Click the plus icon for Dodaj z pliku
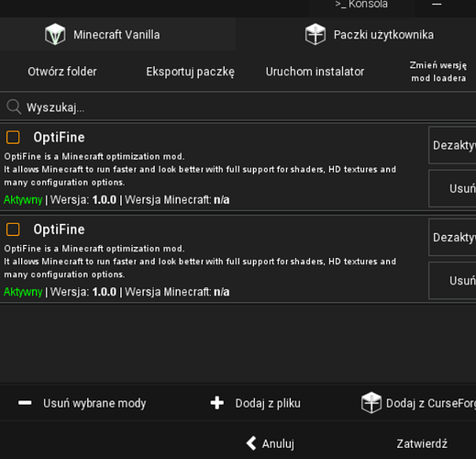 tap(217, 403)
